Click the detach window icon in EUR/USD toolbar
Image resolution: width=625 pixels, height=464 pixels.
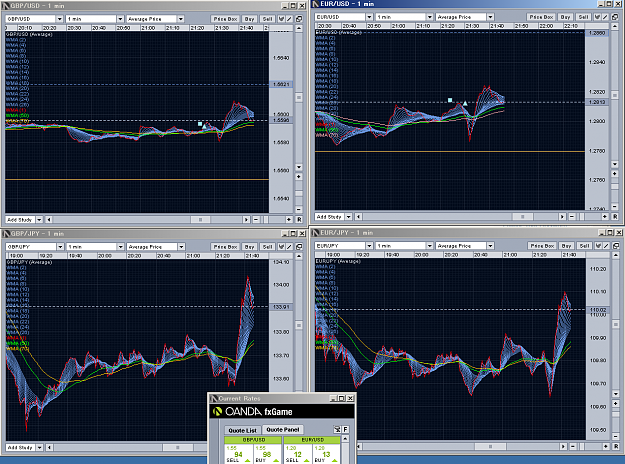[x=615, y=17]
